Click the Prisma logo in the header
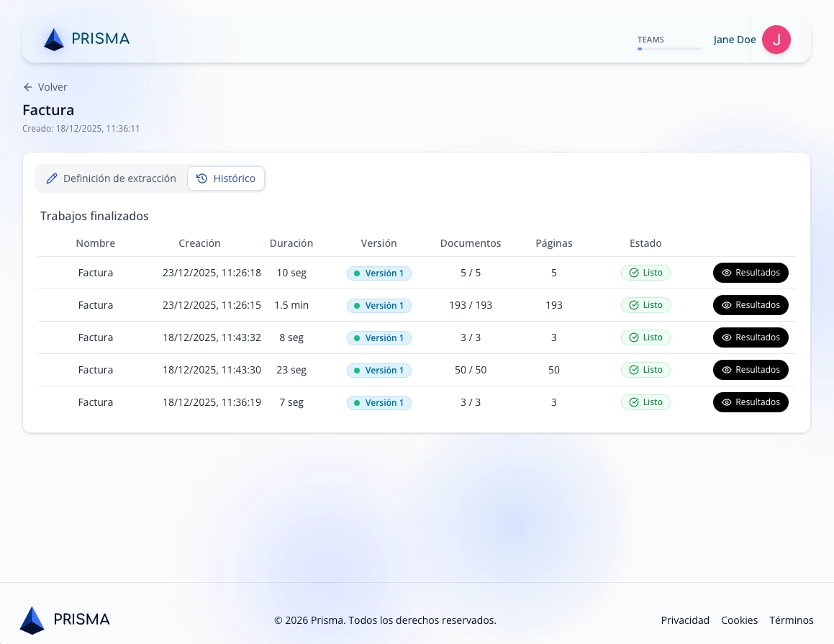The image size is (834, 644). tap(86, 40)
